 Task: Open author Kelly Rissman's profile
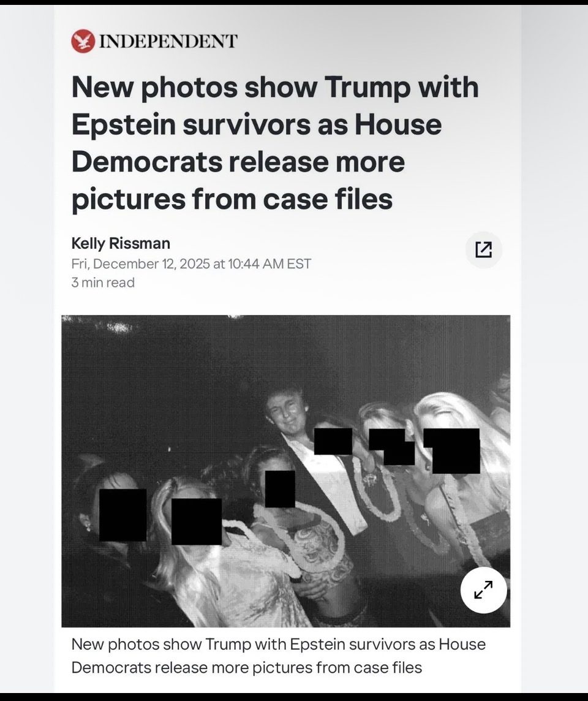[x=121, y=243]
